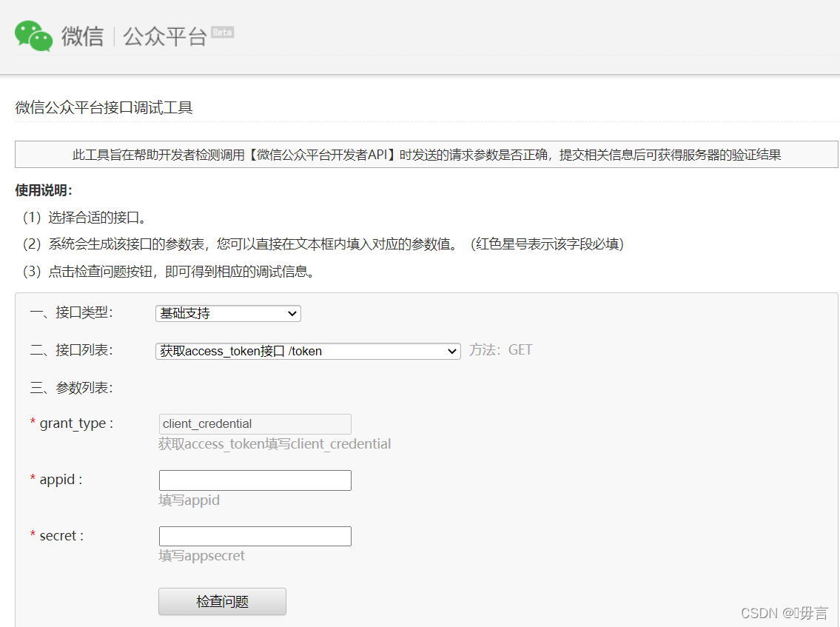Click the 二、接口列表 label
Screen dimensions: 840x627
(x=71, y=350)
